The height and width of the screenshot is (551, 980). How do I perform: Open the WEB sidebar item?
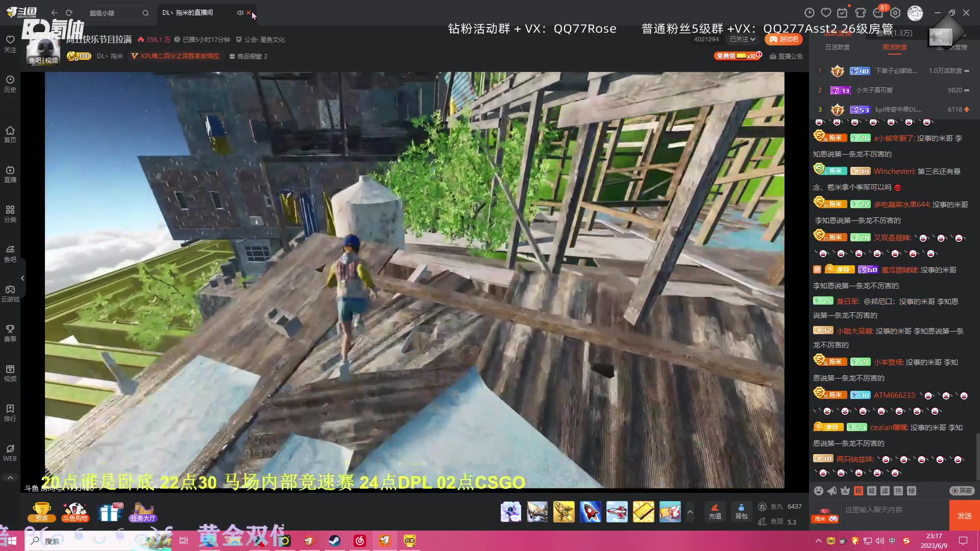pos(10,453)
